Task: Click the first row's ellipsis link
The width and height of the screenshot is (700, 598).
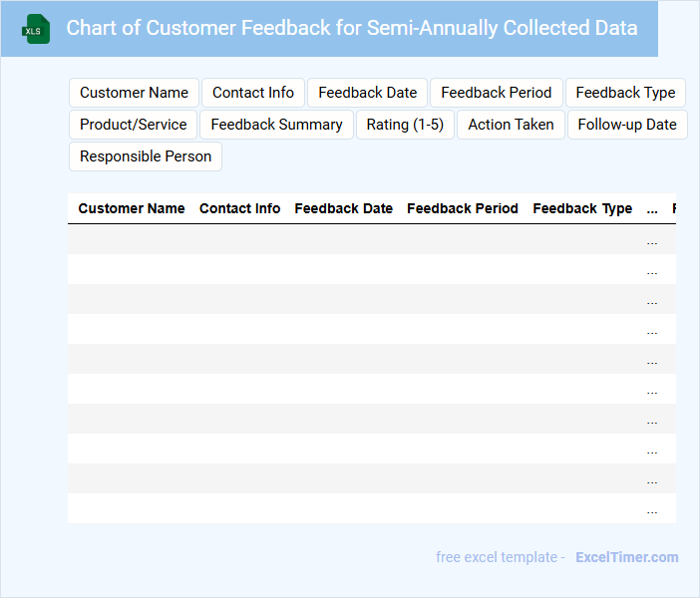Action: (x=652, y=241)
